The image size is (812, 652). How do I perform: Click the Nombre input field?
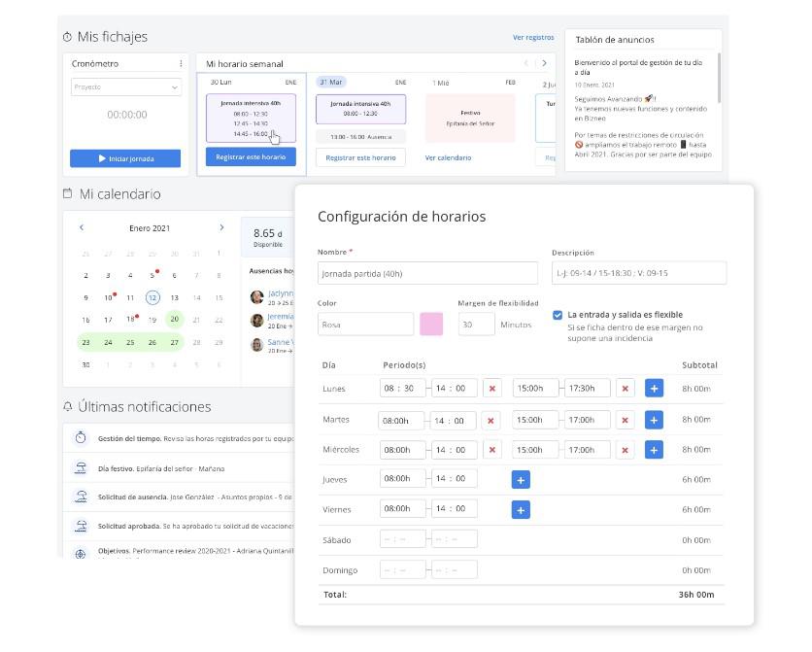427,273
